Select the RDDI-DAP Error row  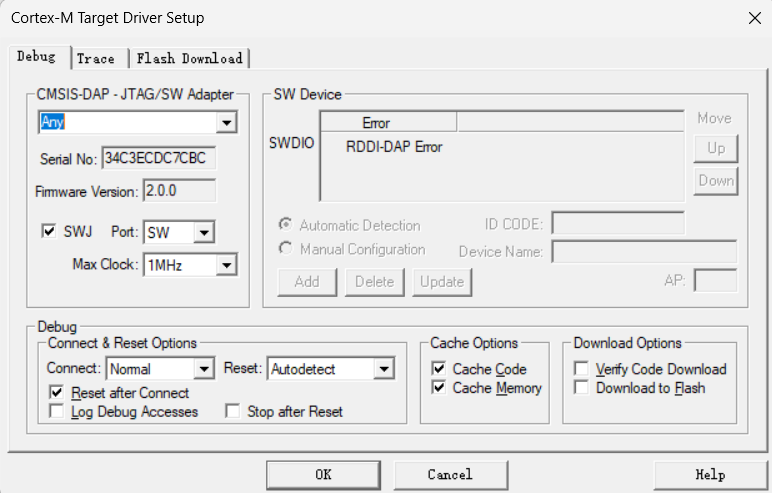click(394, 147)
